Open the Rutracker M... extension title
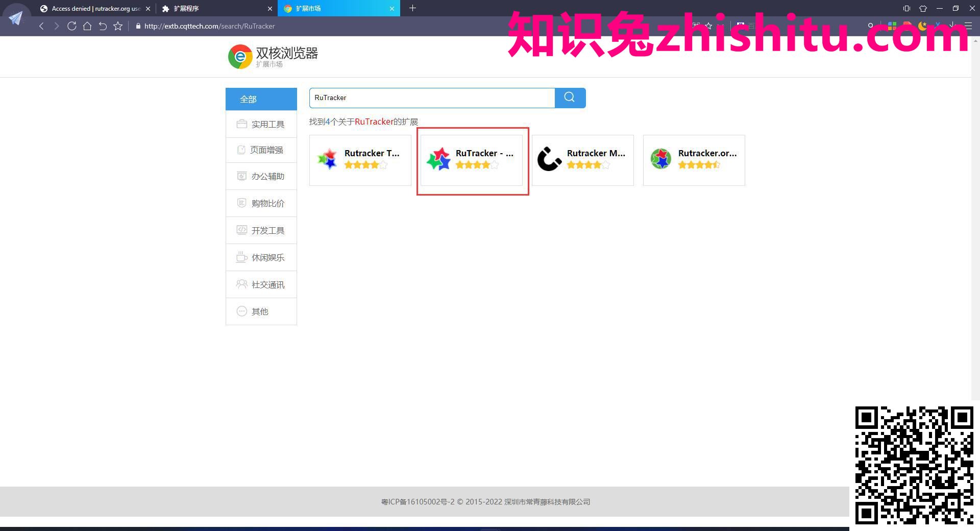The image size is (980, 531). [x=596, y=153]
